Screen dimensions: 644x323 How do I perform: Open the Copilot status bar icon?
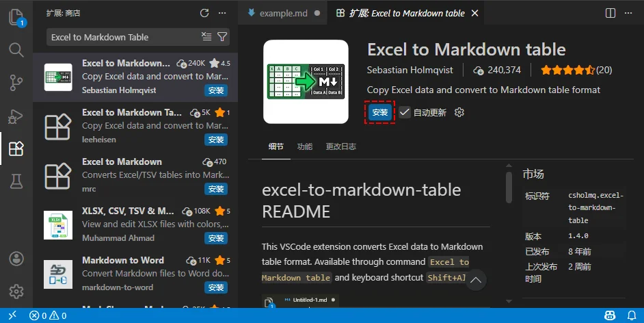pos(610,315)
